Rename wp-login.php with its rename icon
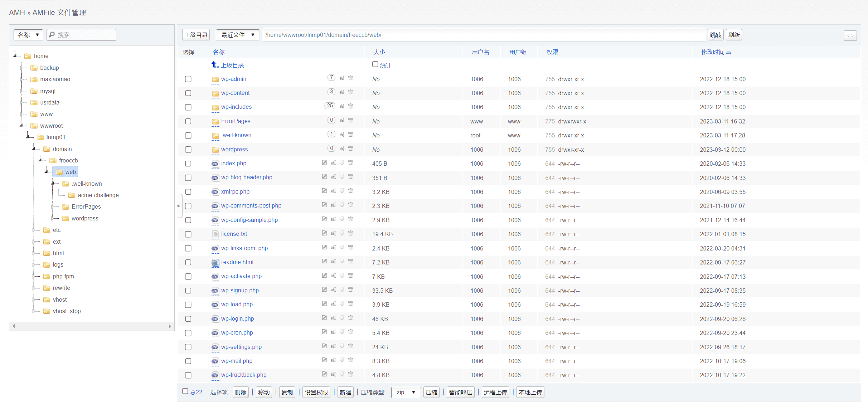The image size is (868, 409). click(x=333, y=318)
